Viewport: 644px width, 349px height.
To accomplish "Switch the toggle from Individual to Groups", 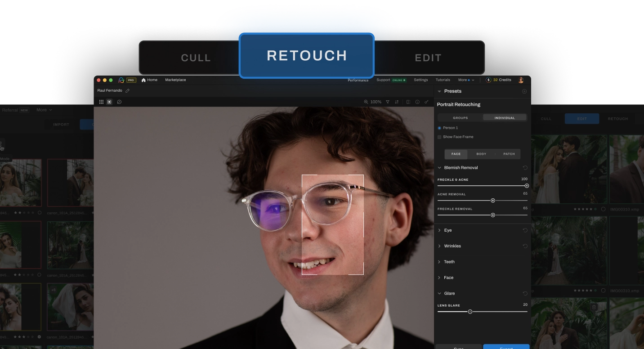I will [460, 117].
